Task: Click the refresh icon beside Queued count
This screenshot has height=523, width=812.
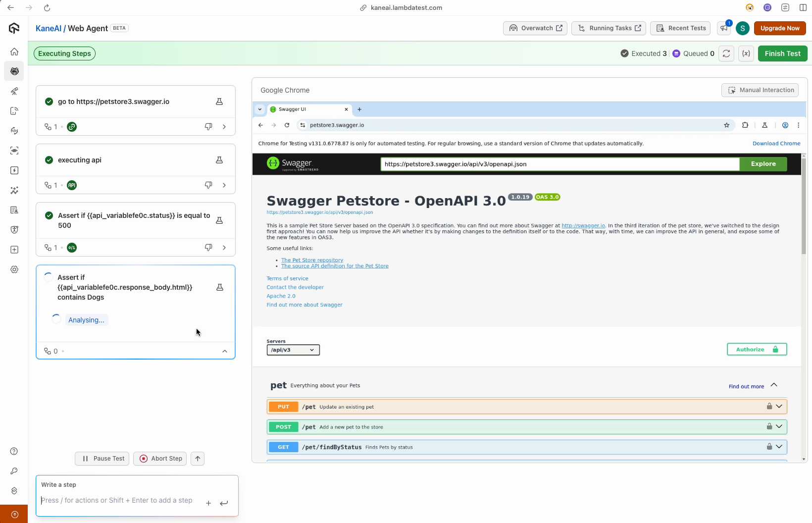Action: (726, 53)
